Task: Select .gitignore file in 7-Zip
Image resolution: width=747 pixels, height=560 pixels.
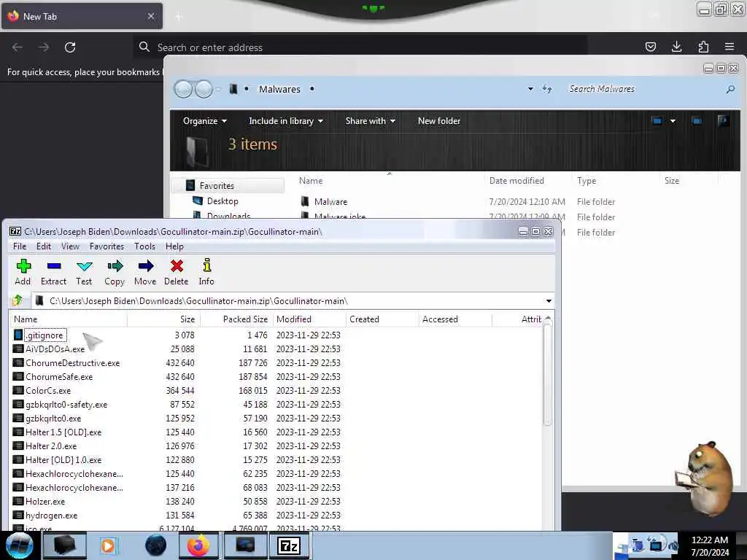Action: (44, 335)
